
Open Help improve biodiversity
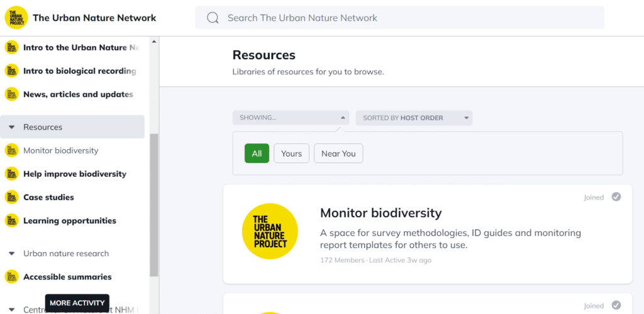click(x=75, y=174)
